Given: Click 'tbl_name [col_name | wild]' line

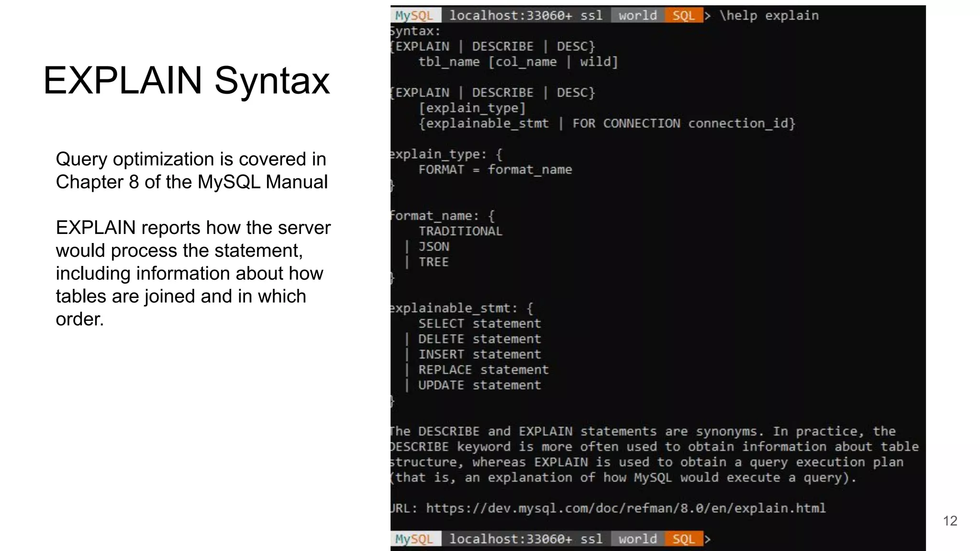Looking at the screenshot, I should click(518, 62).
